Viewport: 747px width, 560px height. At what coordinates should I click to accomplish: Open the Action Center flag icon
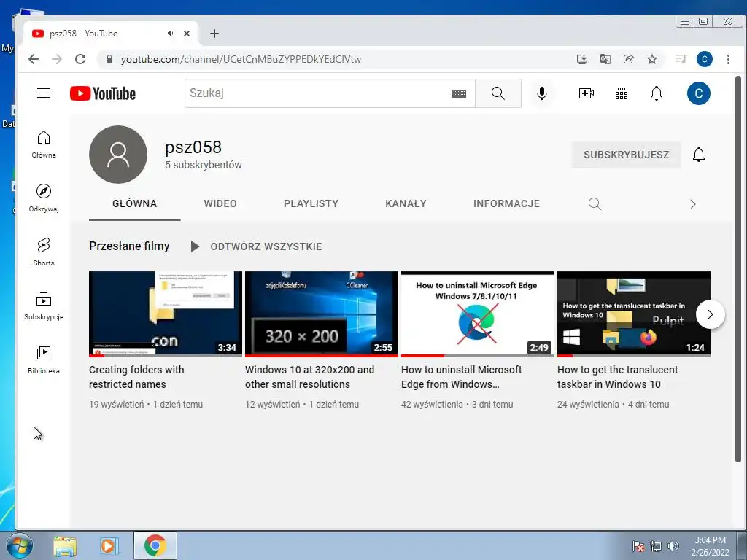(x=638, y=546)
